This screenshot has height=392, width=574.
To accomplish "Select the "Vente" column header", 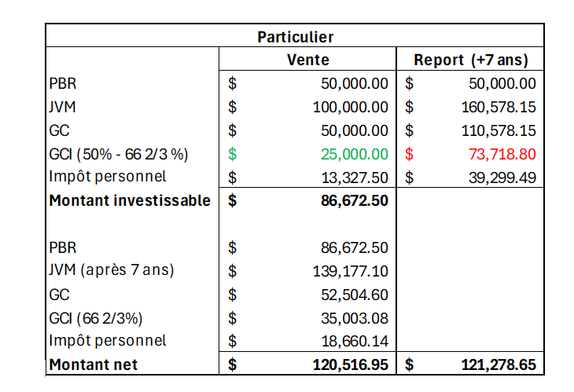I will coord(309,60).
